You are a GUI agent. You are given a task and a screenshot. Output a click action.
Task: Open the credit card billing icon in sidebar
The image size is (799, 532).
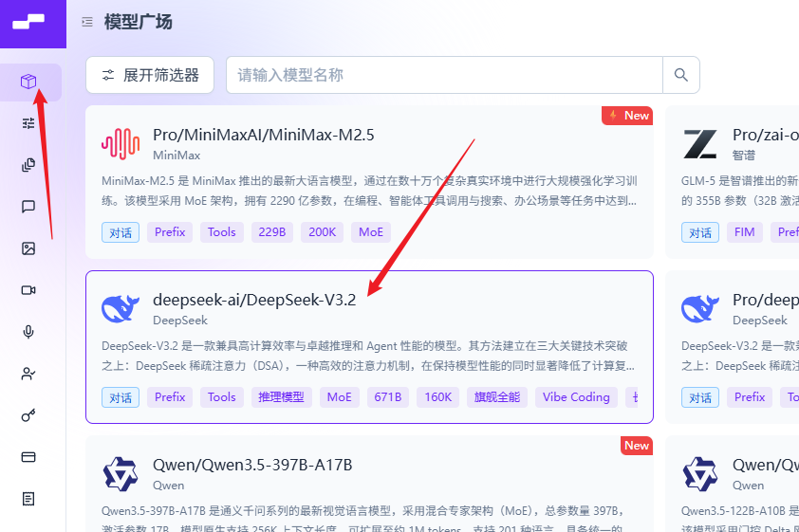click(x=28, y=457)
